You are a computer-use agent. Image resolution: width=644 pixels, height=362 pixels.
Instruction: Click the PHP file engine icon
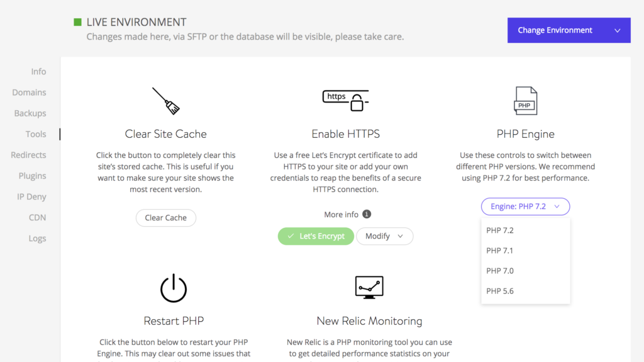pos(525,101)
